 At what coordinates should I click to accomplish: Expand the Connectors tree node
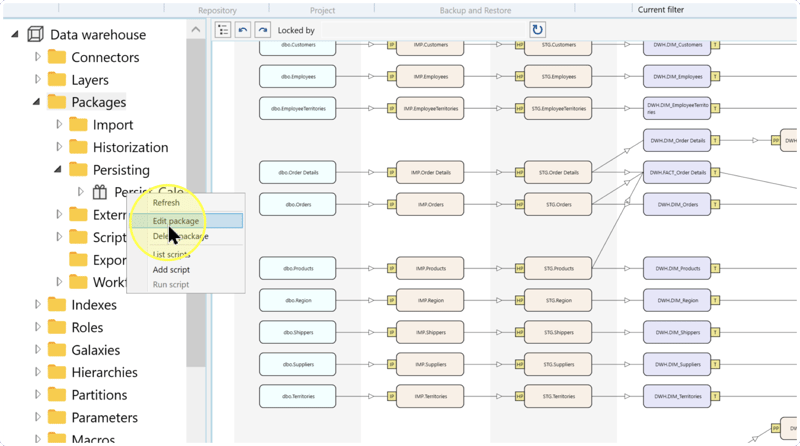[x=37, y=57]
